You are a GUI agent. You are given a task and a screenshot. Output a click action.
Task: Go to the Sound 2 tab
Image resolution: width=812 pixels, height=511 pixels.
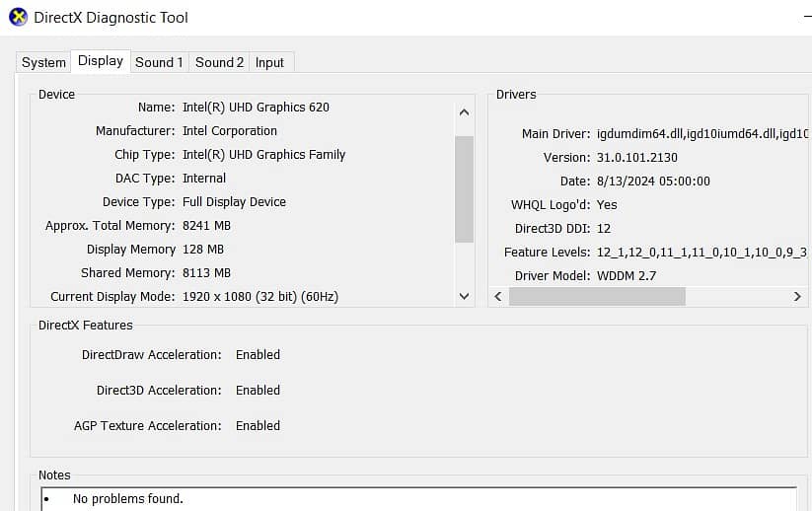click(x=219, y=62)
